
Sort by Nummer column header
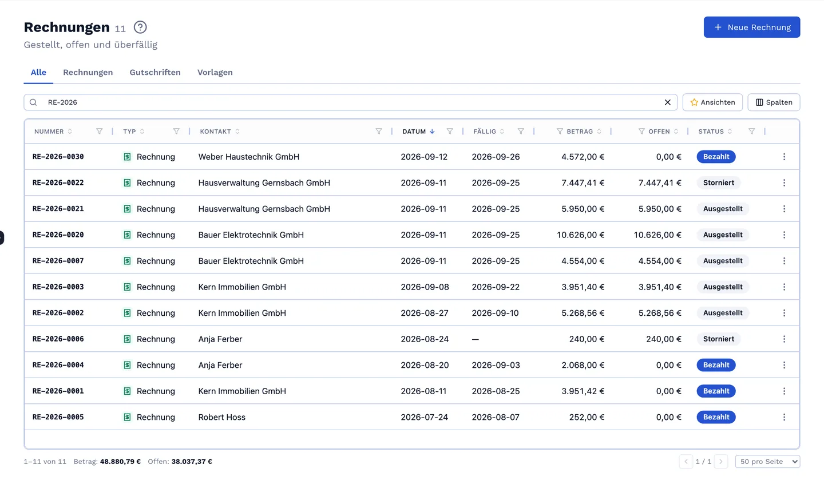pyautogui.click(x=53, y=132)
